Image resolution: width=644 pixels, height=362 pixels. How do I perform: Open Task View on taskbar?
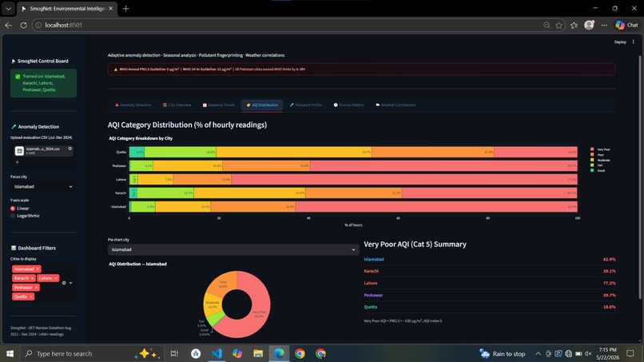coord(174,353)
